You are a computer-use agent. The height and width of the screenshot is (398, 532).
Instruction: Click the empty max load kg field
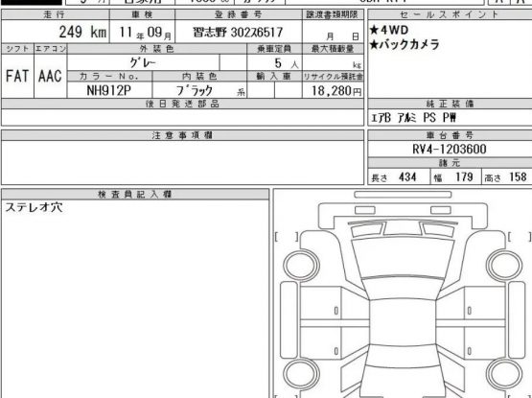click(333, 62)
